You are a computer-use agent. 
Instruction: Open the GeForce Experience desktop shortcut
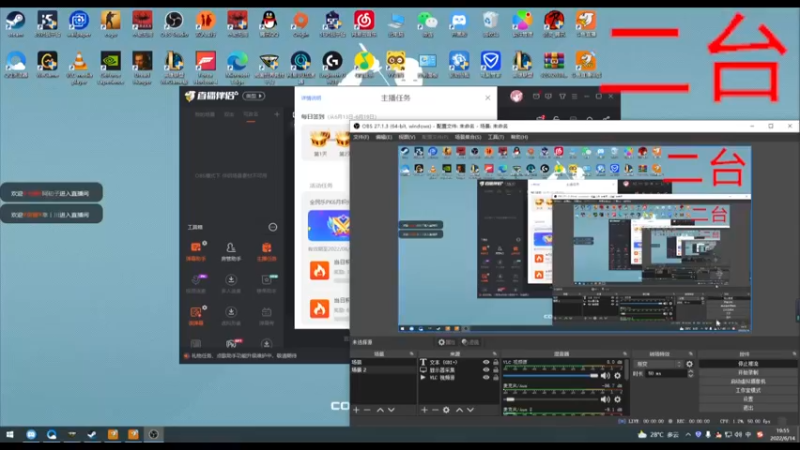(x=110, y=67)
